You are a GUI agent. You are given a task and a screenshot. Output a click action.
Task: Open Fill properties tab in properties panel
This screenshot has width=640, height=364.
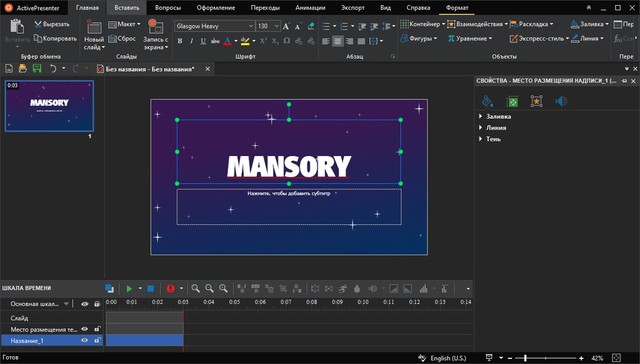pos(488,101)
